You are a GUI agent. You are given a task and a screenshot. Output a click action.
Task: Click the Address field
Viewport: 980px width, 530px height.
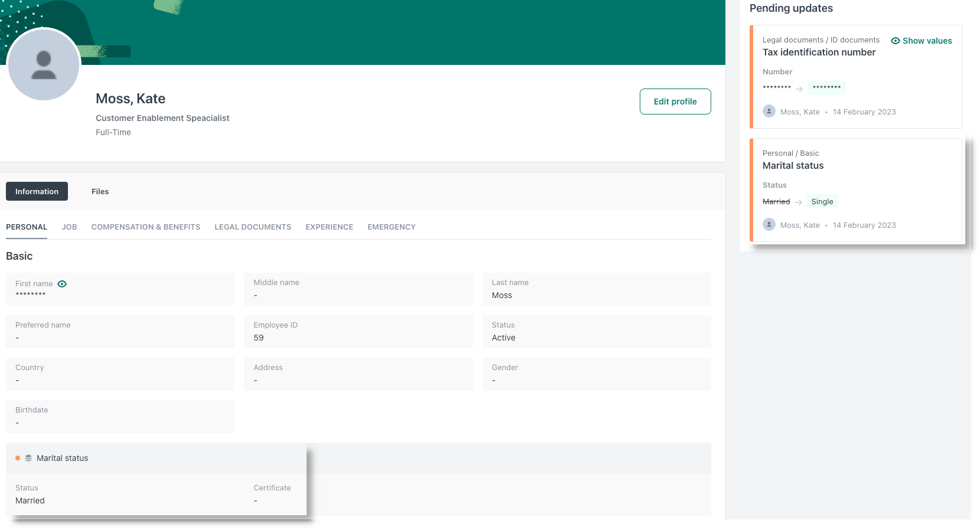click(359, 374)
